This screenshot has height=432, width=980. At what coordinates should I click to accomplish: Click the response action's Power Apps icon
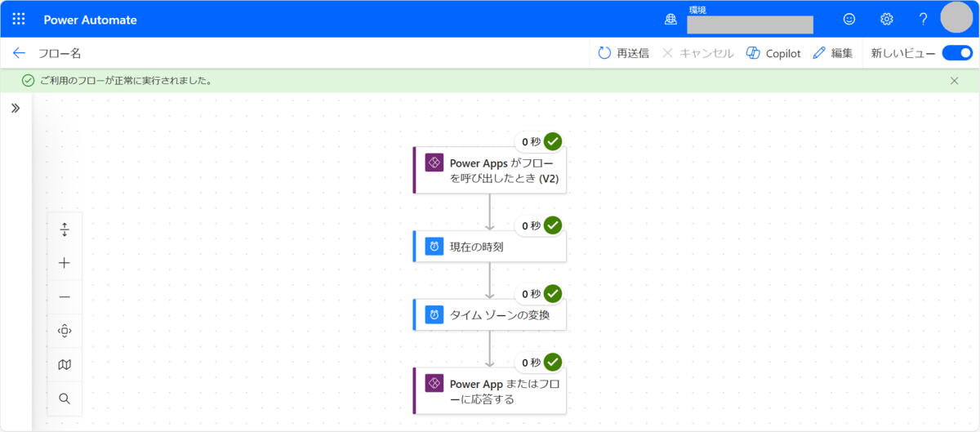click(x=434, y=382)
